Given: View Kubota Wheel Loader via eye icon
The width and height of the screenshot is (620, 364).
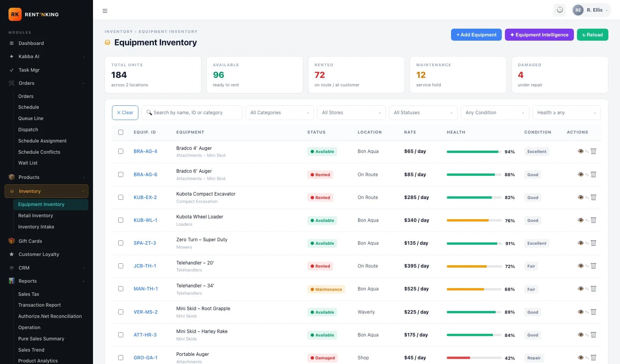Looking at the screenshot, I should coord(580,220).
